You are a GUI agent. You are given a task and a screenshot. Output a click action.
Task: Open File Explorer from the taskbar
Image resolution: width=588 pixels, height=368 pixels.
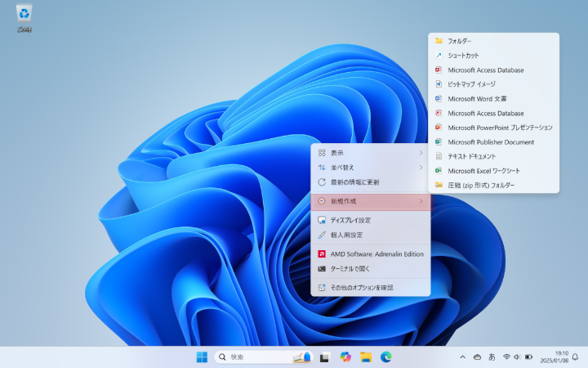(x=366, y=357)
